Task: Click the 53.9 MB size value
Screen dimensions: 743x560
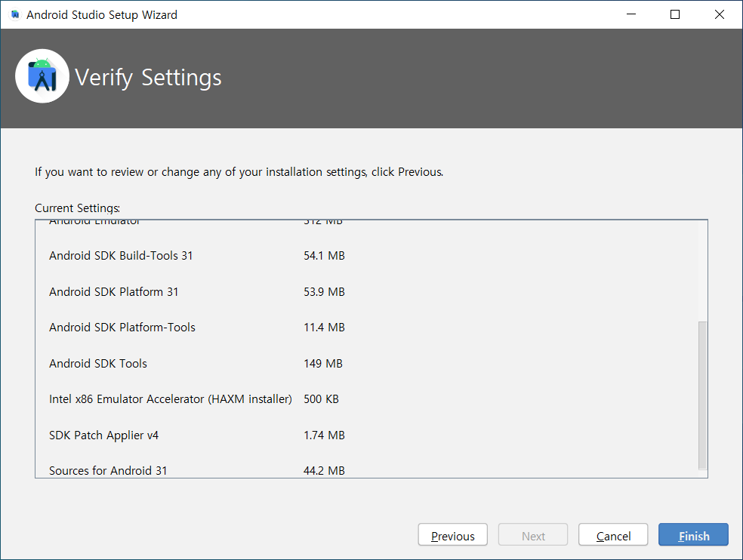Action: tap(324, 292)
